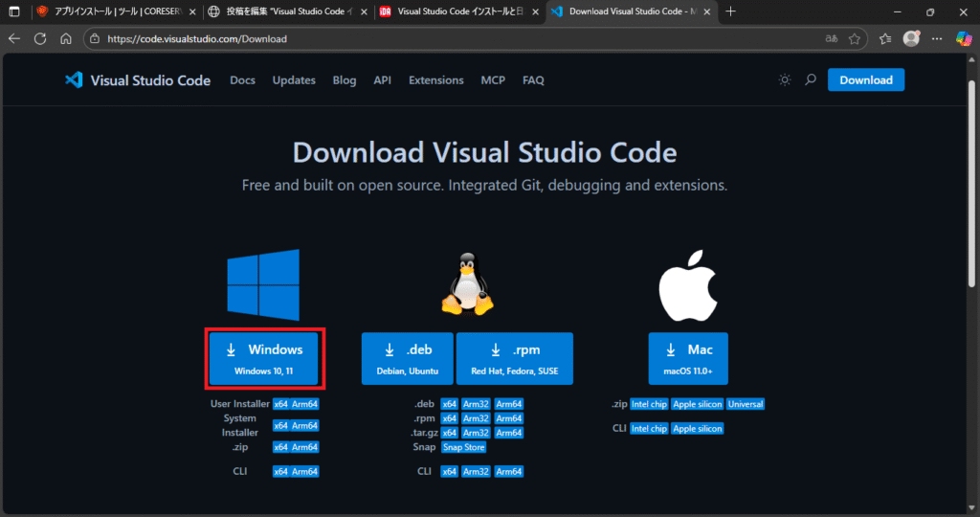Click the large Windows download button
This screenshot has height=517, width=980.
pos(266,359)
